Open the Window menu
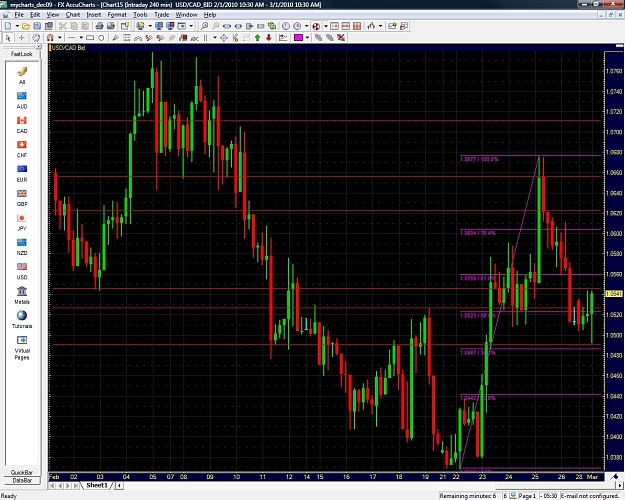625x500 pixels. point(186,15)
